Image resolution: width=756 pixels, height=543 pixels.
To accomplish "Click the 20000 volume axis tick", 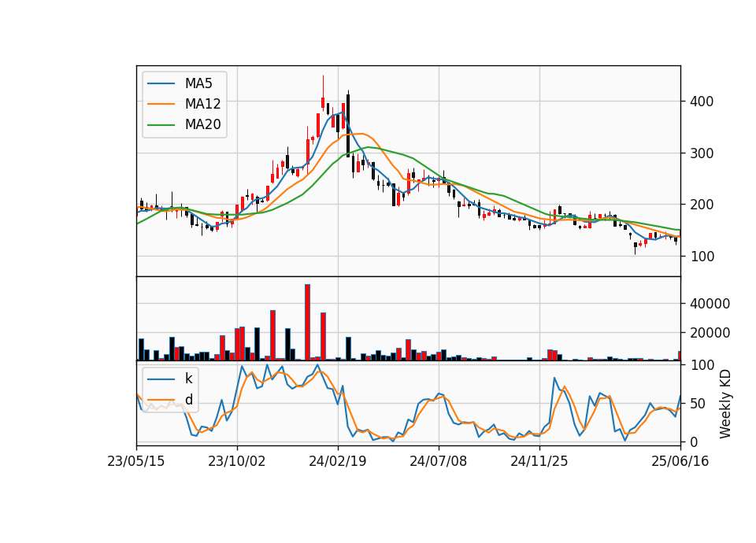I will click(x=710, y=332).
